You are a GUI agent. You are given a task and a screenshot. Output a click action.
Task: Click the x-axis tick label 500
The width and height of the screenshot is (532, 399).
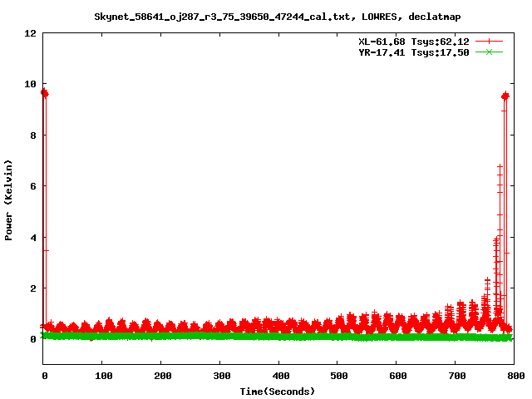pyautogui.click(x=339, y=376)
